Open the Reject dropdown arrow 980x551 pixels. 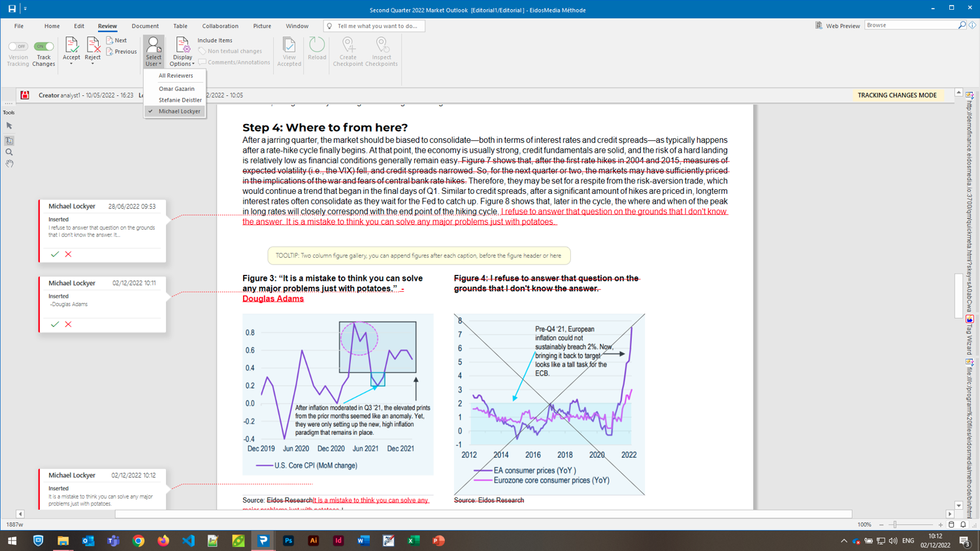click(x=93, y=64)
